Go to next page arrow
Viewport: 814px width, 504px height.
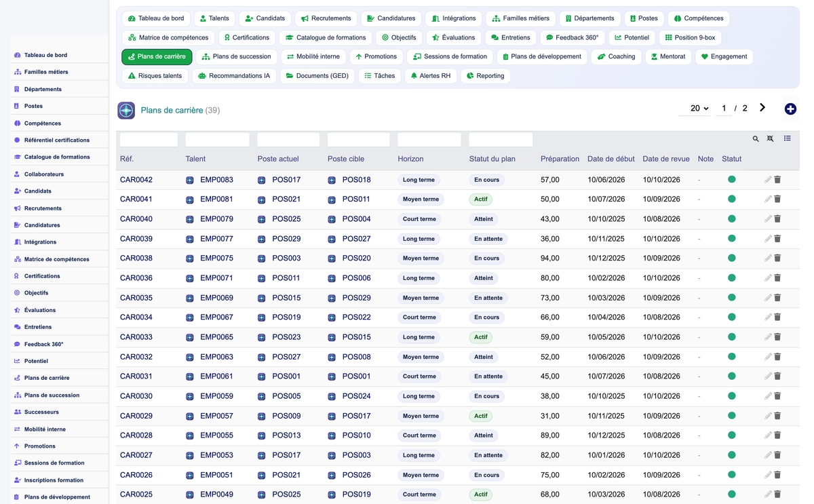pyautogui.click(x=762, y=108)
